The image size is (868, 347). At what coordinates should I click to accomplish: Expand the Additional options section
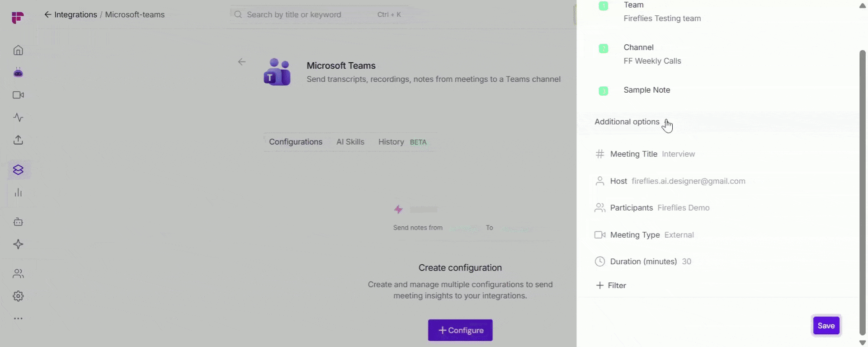(x=627, y=122)
